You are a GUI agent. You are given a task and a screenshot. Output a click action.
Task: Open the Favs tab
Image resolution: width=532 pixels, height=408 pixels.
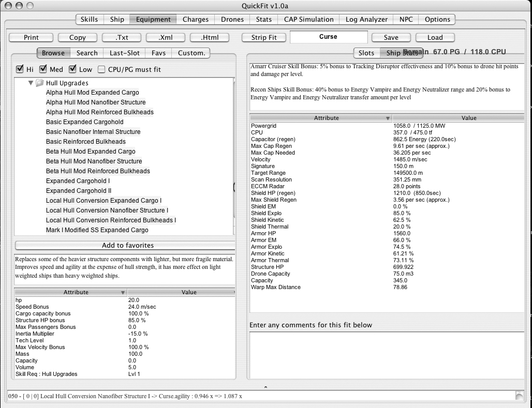click(158, 53)
